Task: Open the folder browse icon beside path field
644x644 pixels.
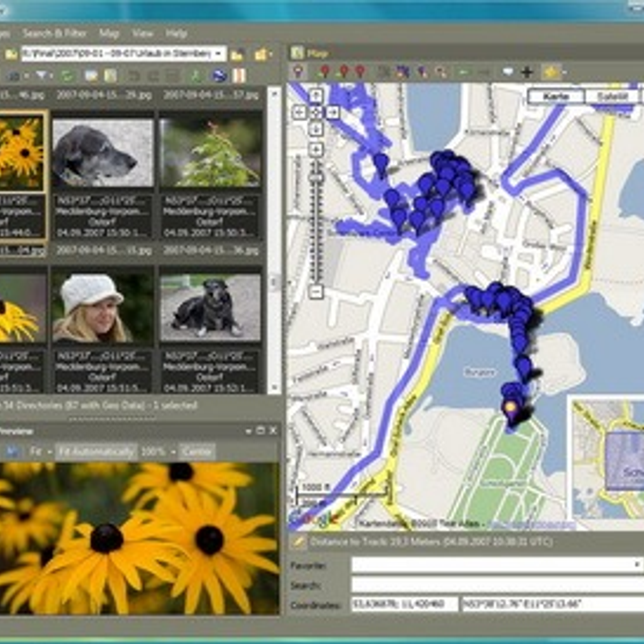Action: point(237,53)
